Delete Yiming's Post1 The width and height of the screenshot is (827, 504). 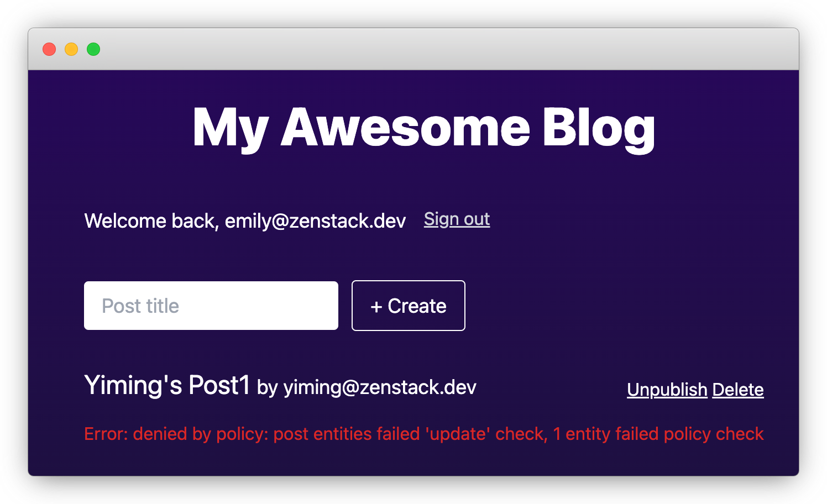(x=737, y=390)
